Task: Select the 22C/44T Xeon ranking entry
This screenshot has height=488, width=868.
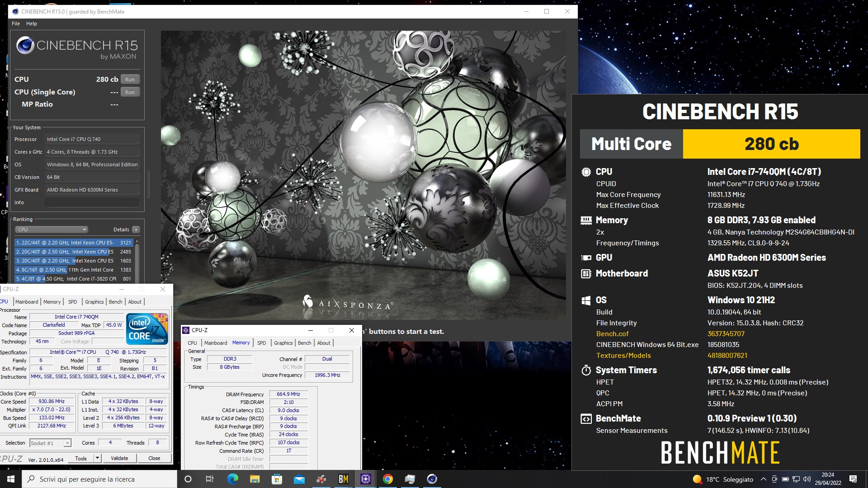Action: pyautogui.click(x=74, y=243)
